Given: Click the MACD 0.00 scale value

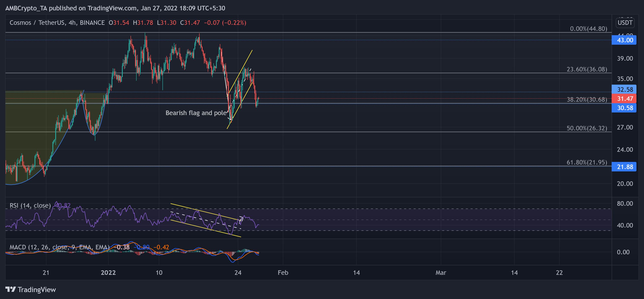Looking at the screenshot, I should [x=623, y=252].
